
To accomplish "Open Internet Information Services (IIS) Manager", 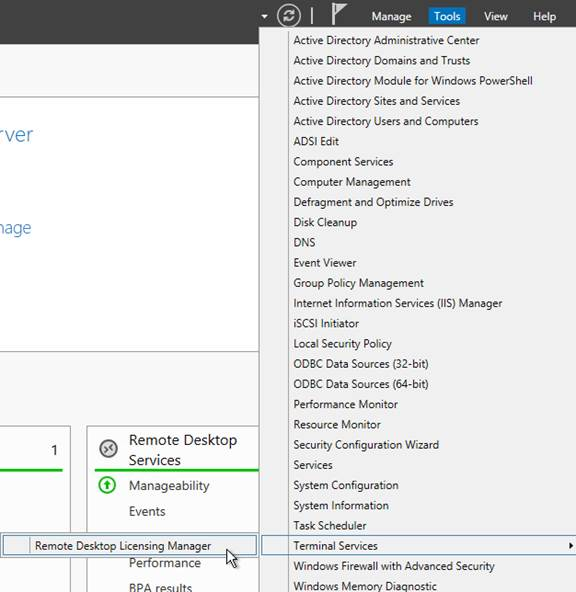I will 397,303.
